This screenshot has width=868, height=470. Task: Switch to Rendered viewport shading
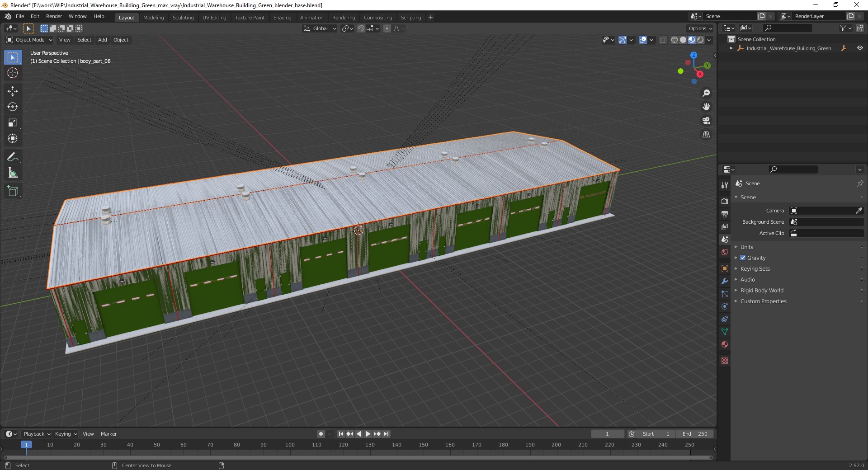point(700,40)
